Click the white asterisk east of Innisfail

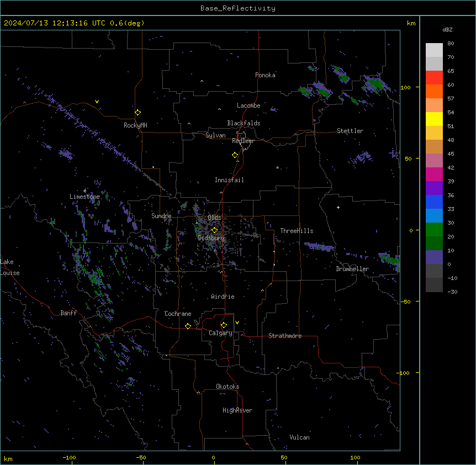tap(277, 167)
